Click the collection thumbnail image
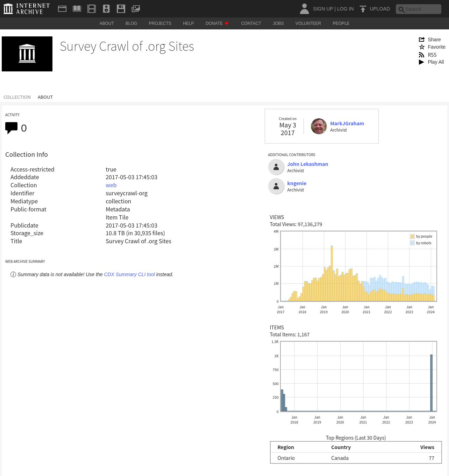Viewport: 449px width, 476px height. 27,54
